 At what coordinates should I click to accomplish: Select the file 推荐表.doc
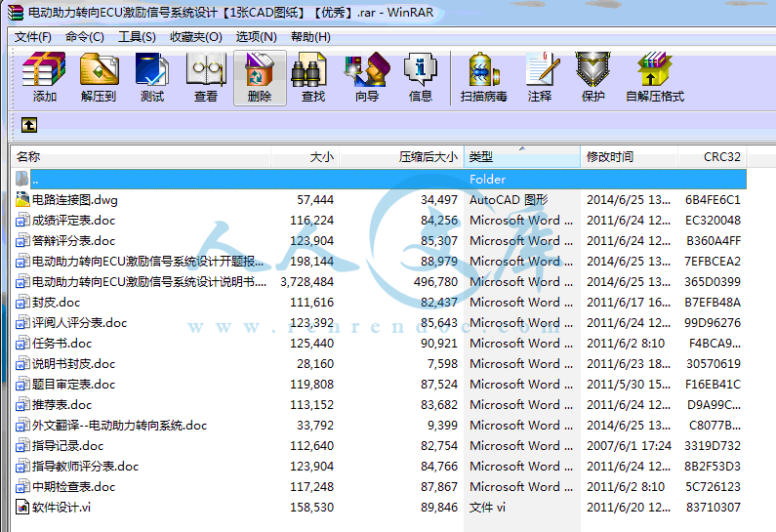point(61,405)
